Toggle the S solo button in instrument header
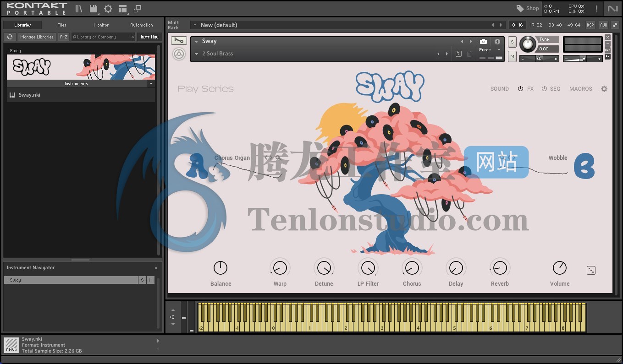Viewport: 623px width, 364px height. pyautogui.click(x=512, y=42)
